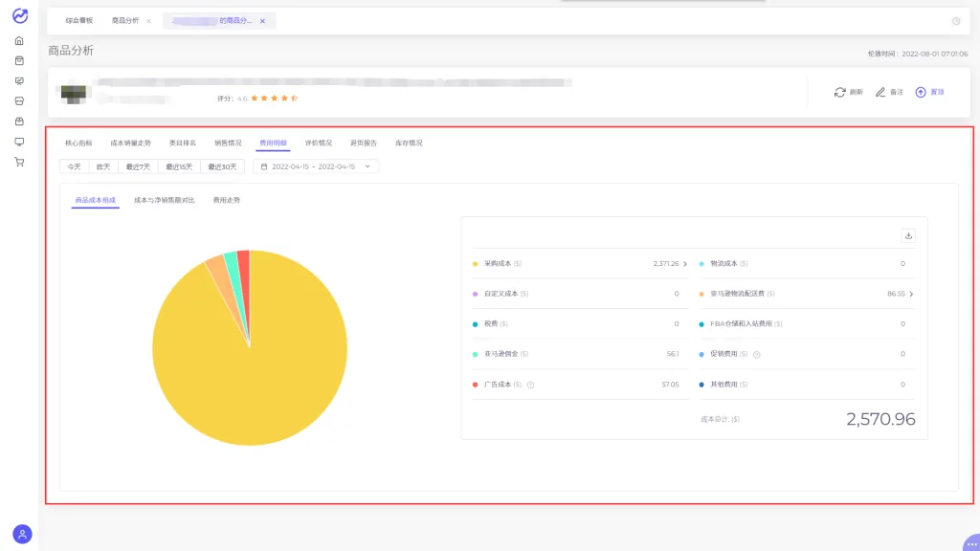Click the 税费 row label
Image resolution: width=980 pixels, height=551 pixels.
pos(497,324)
